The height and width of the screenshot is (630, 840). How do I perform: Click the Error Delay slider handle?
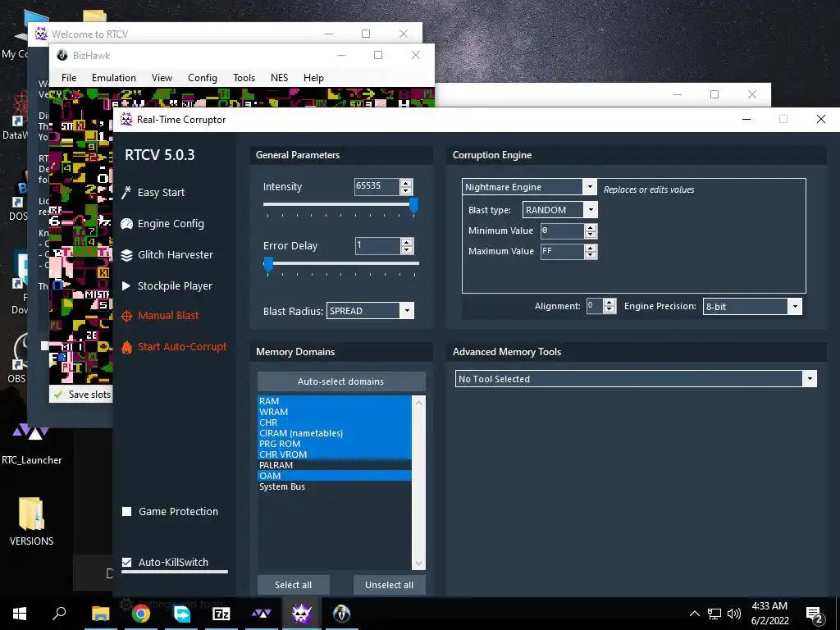point(268,263)
